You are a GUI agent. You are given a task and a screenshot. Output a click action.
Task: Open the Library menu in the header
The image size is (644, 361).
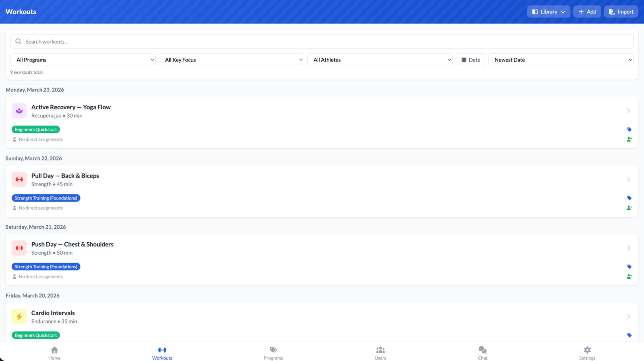coord(548,11)
